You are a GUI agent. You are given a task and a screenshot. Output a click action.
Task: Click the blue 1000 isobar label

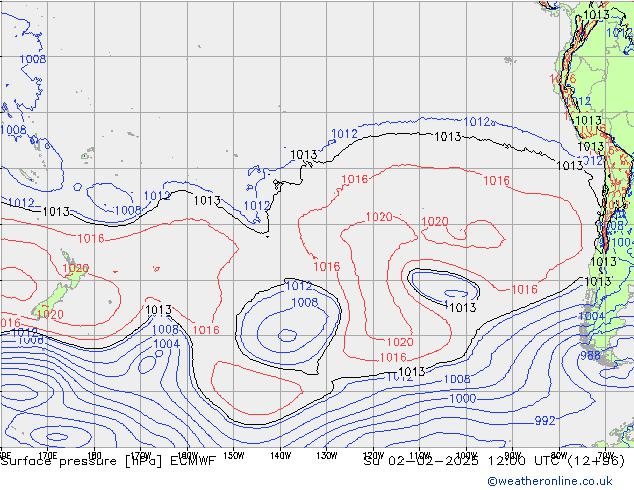click(x=463, y=398)
